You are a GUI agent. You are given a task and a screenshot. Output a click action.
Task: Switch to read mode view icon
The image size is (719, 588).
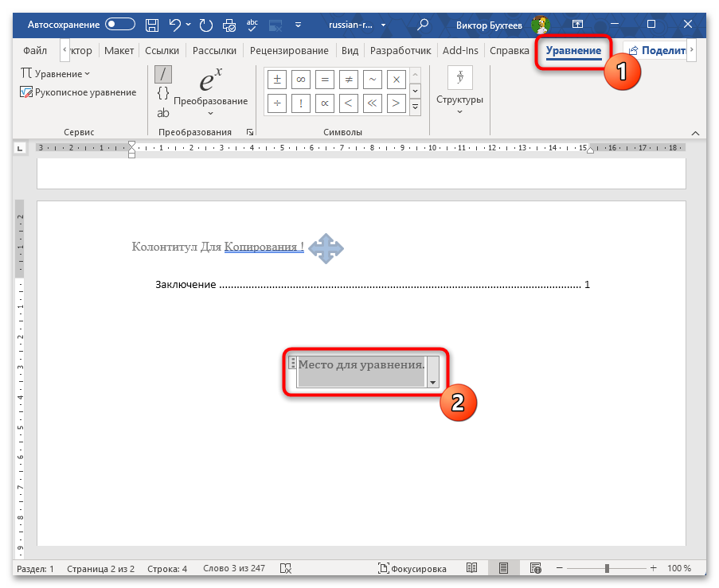472,568
